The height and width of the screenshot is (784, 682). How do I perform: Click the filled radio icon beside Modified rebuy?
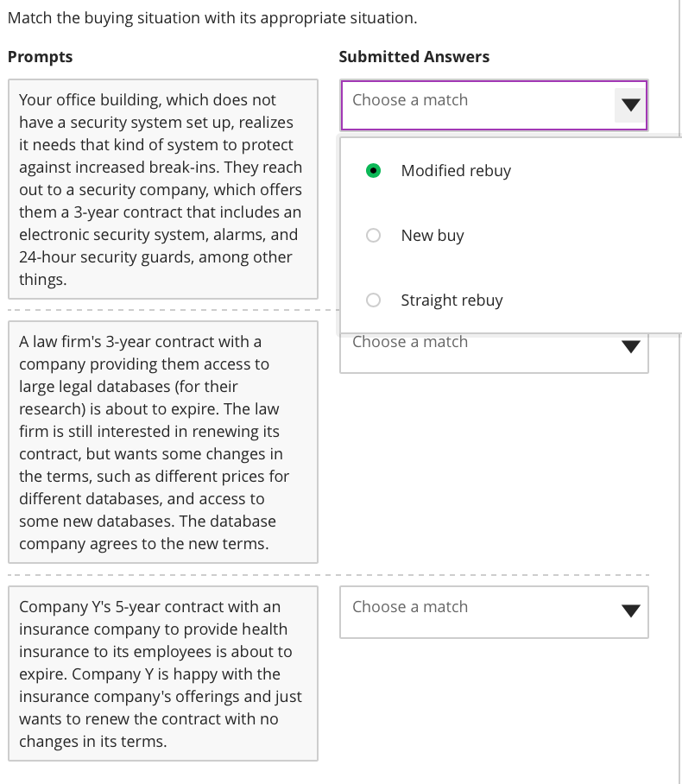click(373, 170)
